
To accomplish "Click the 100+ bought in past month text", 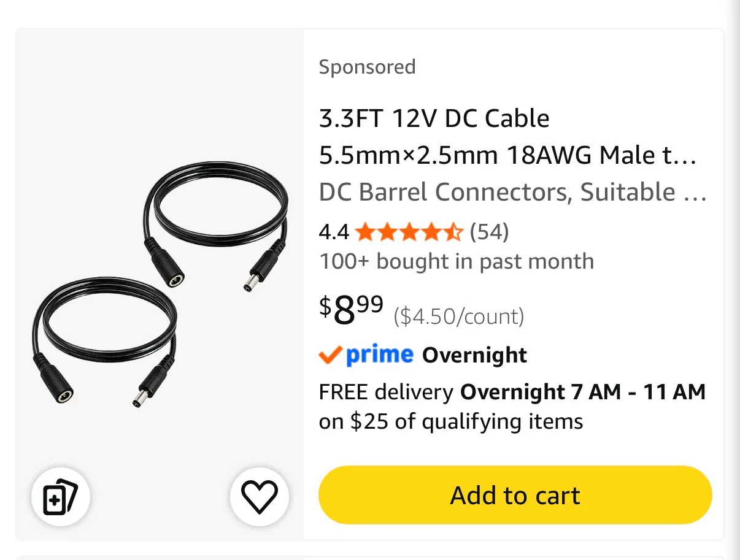I will click(457, 261).
